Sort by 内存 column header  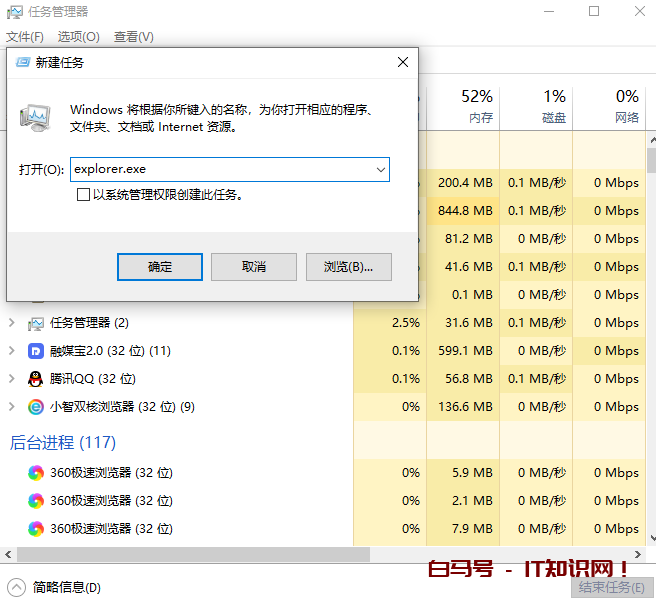[x=477, y=107]
